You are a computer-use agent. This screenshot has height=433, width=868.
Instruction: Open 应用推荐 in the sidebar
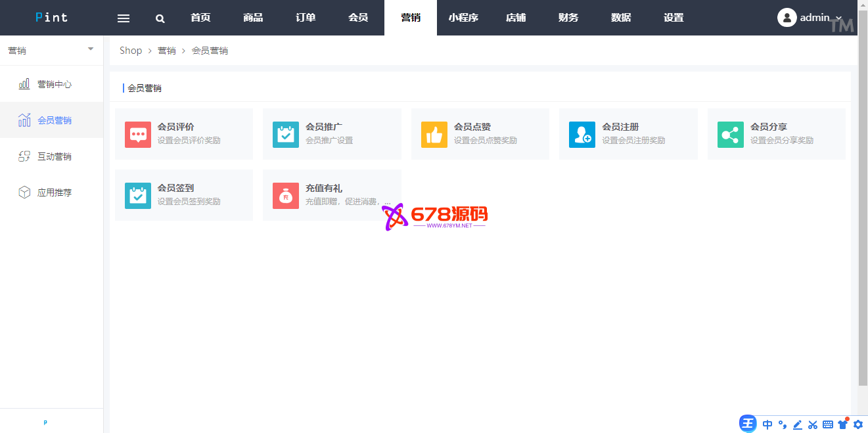point(54,193)
